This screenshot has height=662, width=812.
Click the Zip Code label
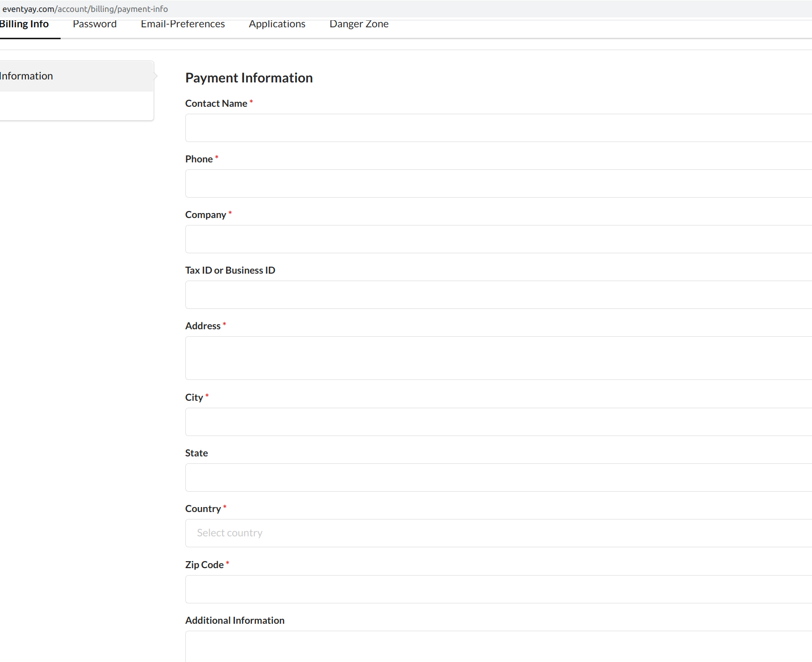pos(204,565)
